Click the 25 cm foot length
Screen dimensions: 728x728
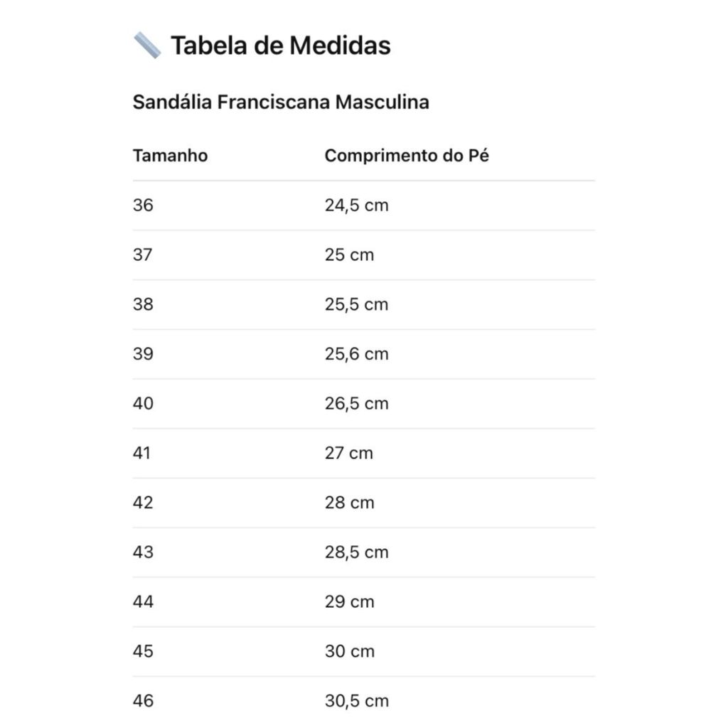(349, 255)
